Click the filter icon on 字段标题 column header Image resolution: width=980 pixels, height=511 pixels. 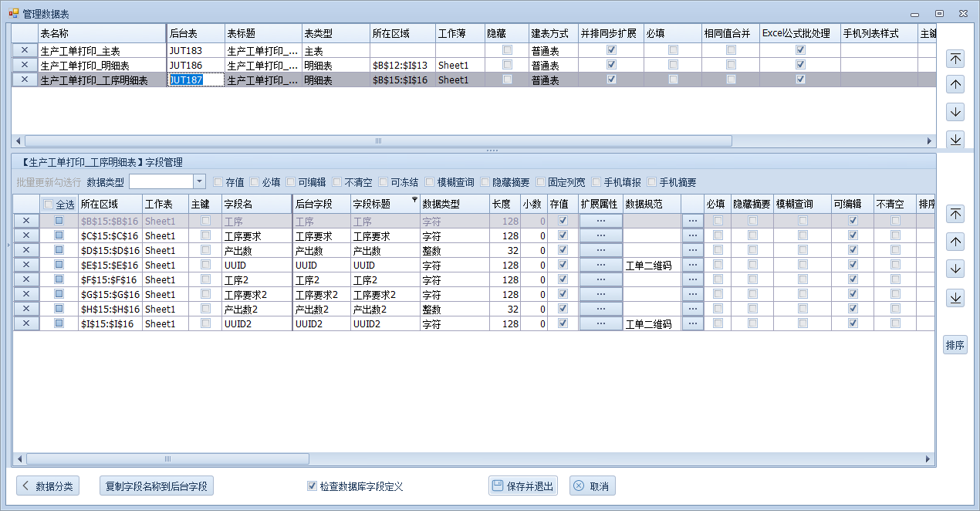pyautogui.click(x=414, y=200)
